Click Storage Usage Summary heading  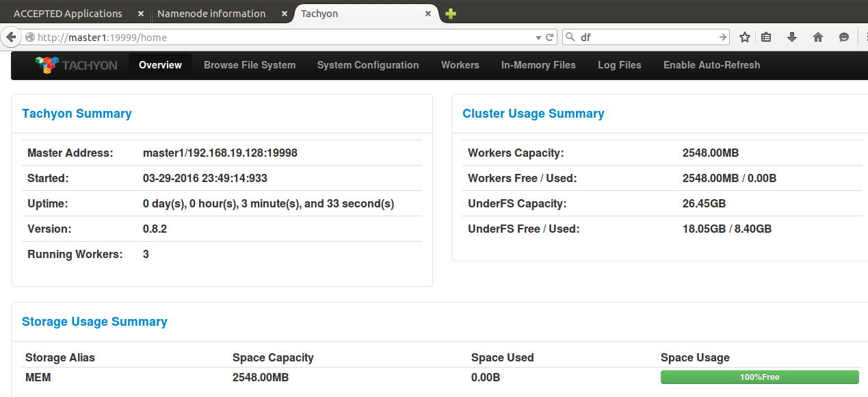click(x=94, y=322)
